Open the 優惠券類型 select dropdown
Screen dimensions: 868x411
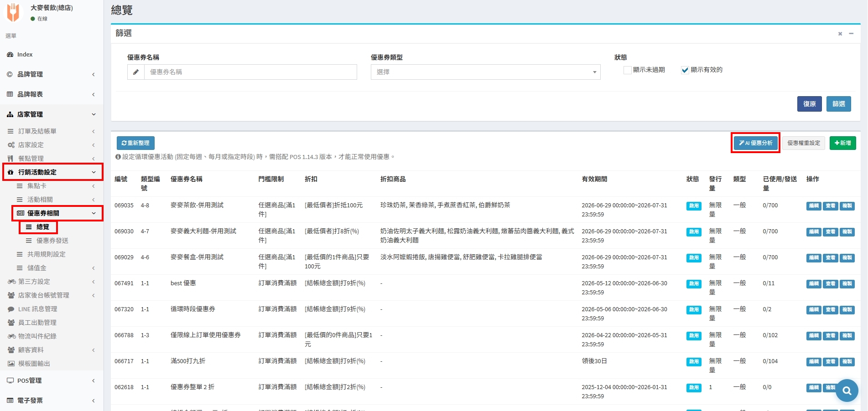click(x=485, y=72)
